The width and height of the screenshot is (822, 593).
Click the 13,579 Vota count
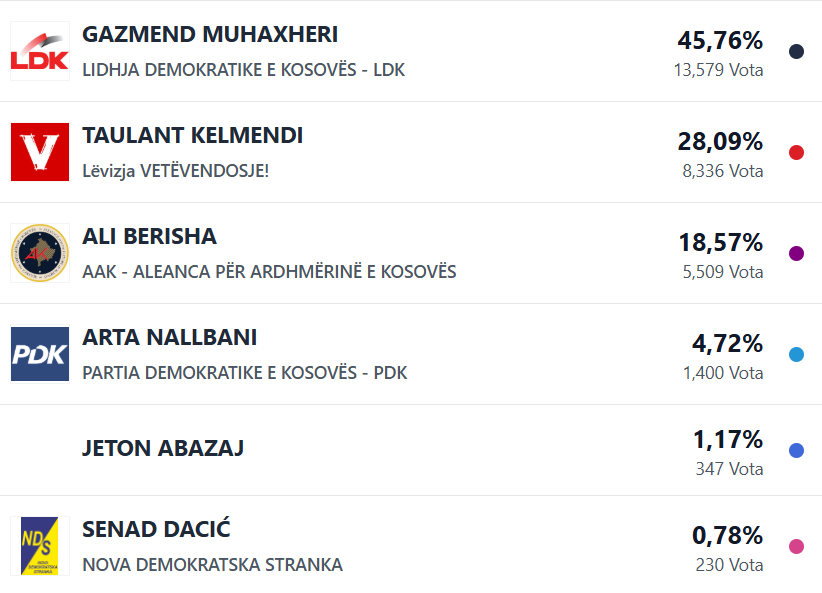pyautogui.click(x=718, y=70)
